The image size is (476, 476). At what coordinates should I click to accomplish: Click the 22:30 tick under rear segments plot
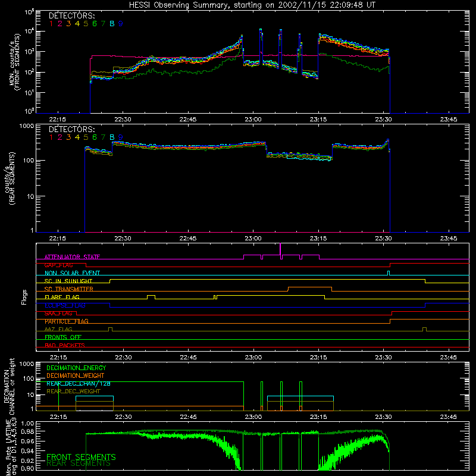tap(123, 239)
